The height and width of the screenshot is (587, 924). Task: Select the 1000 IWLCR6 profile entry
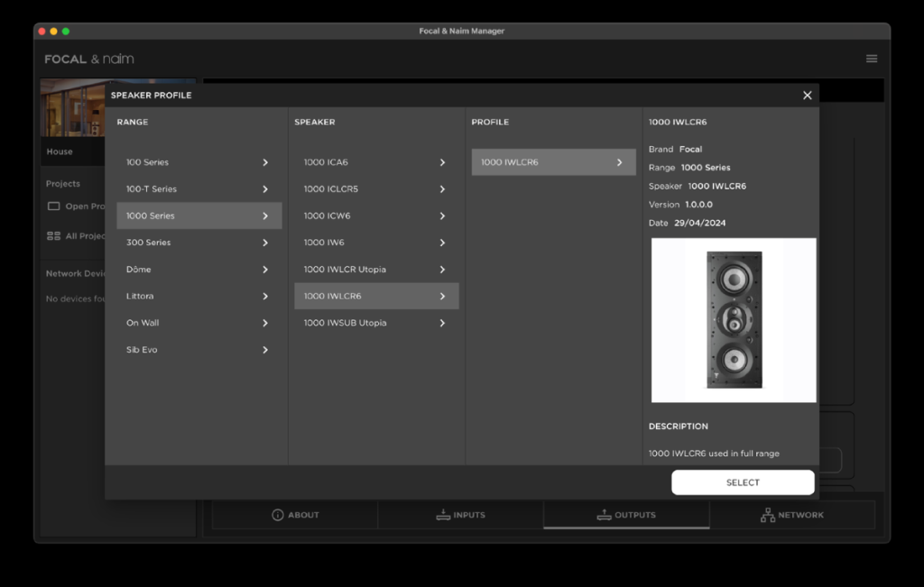[554, 162]
